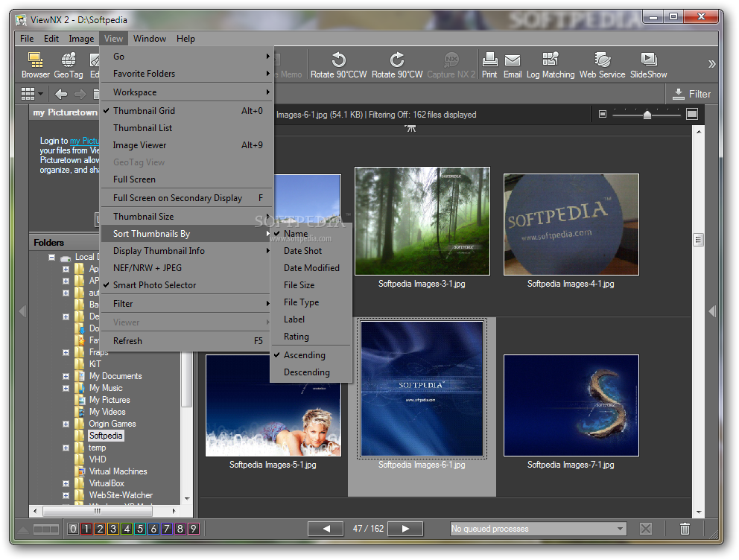Open the Favorite Folders submenu
Viewport: 739px width, 560px height.
pyautogui.click(x=187, y=74)
